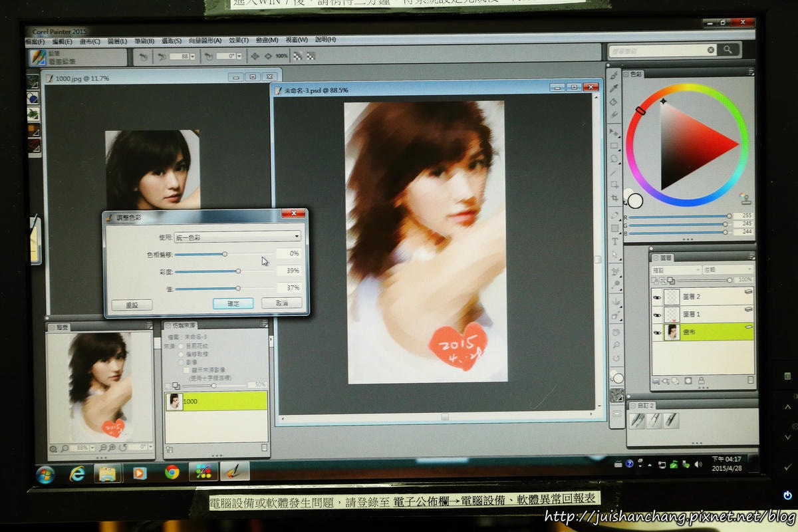Click the 彩度 saturation slider handle
The height and width of the screenshot is (532, 798).
coord(238,271)
